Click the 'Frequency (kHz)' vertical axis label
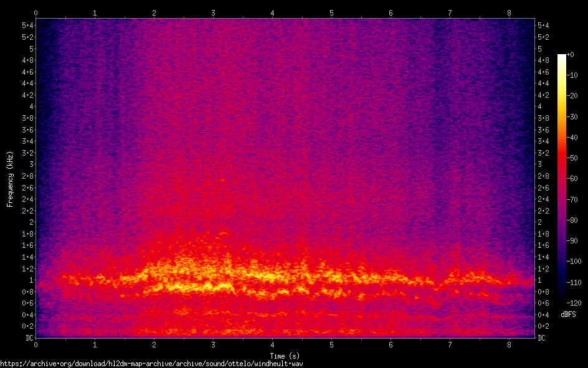 (x=10, y=179)
